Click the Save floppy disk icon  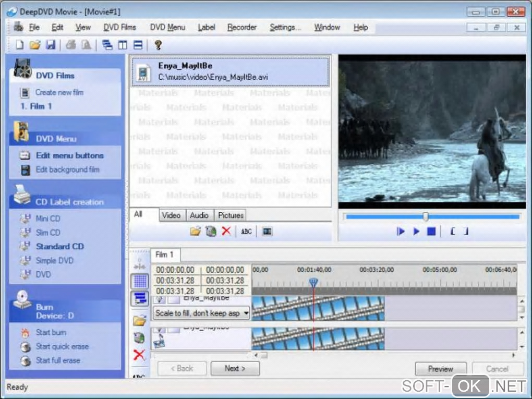[51, 45]
